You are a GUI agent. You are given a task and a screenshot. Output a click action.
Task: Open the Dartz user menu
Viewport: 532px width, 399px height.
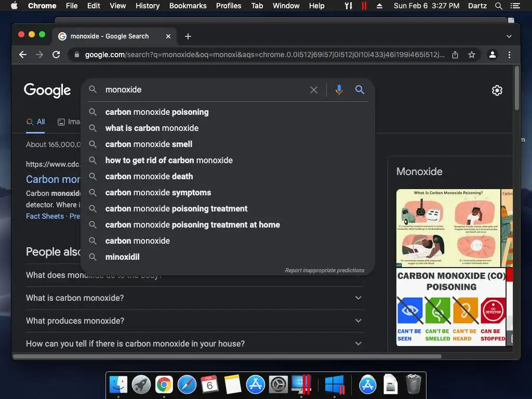point(477,6)
